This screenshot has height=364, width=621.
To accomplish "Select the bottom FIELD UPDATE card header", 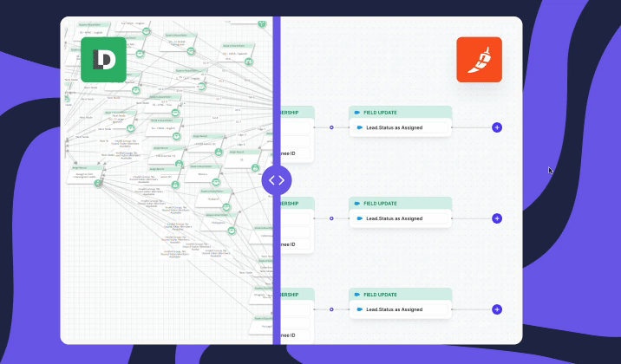I will (x=401, y=295).
